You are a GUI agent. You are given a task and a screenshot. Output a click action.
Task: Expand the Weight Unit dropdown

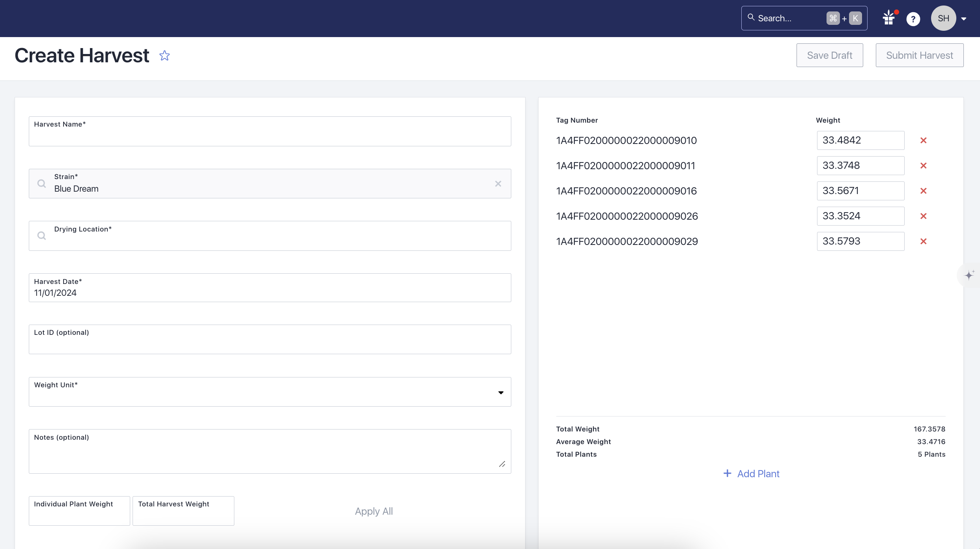tap(500, 392)
